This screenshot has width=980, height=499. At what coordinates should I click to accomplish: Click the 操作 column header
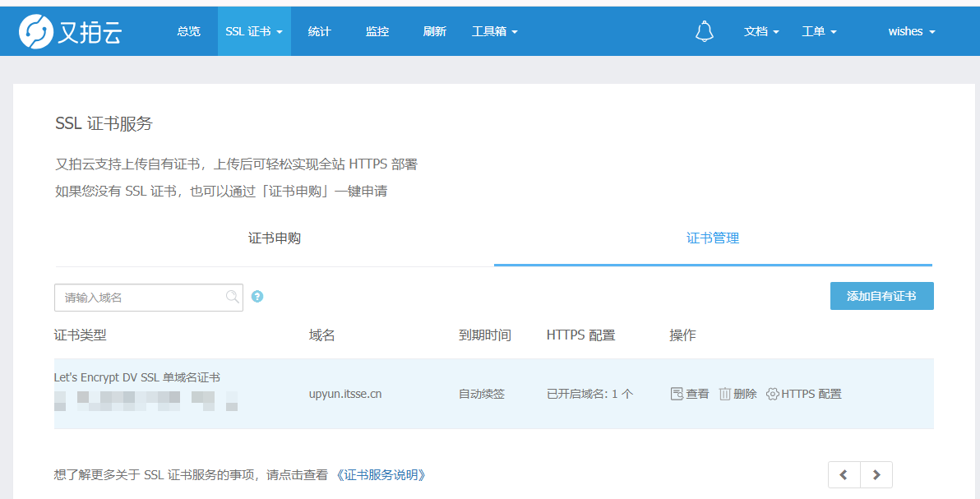coord(682,335)
